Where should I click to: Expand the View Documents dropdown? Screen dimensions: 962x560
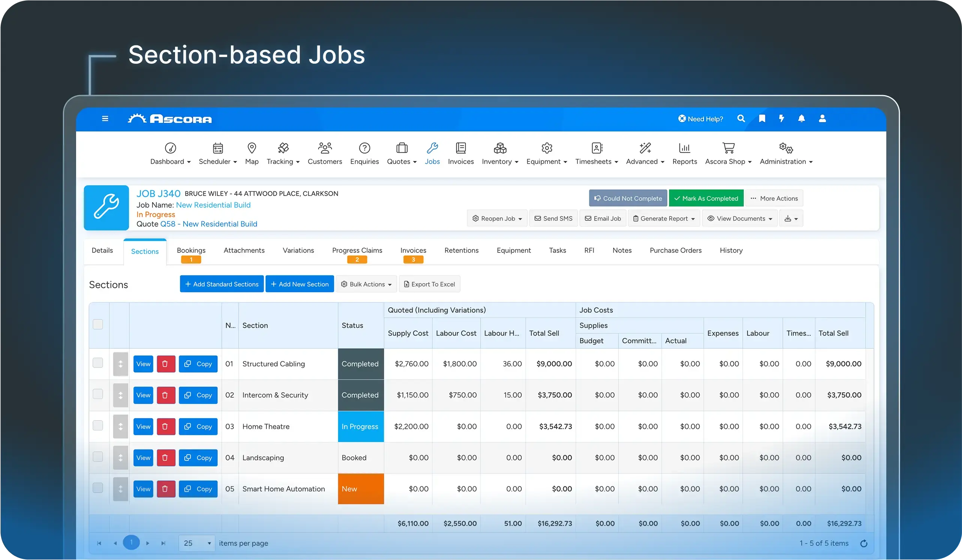point(739,218)
